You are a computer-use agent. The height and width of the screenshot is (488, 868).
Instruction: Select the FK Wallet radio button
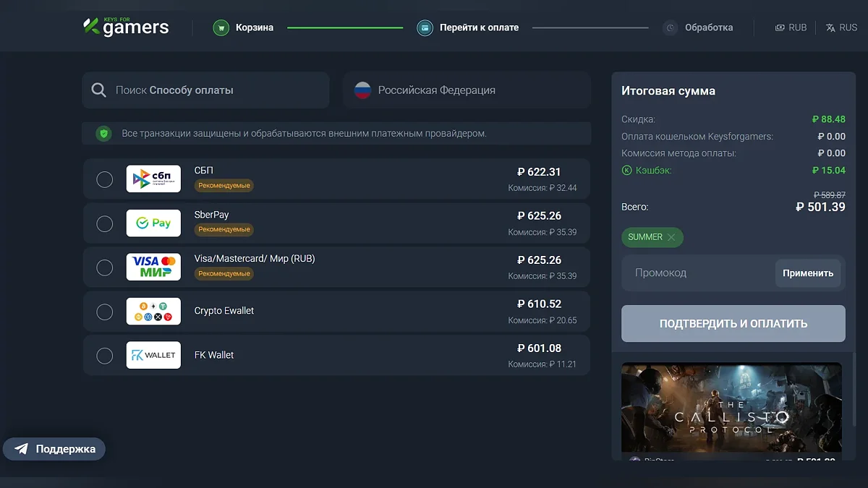coord(105,356)
